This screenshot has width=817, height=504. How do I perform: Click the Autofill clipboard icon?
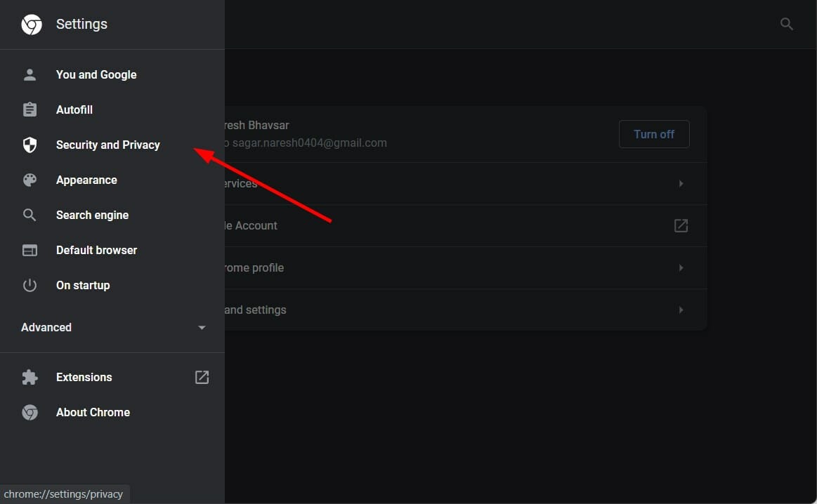[30, 110]
